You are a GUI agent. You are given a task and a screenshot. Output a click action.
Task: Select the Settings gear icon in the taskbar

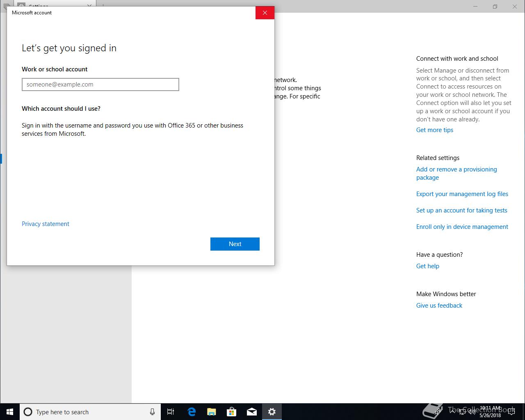[272, 412]
